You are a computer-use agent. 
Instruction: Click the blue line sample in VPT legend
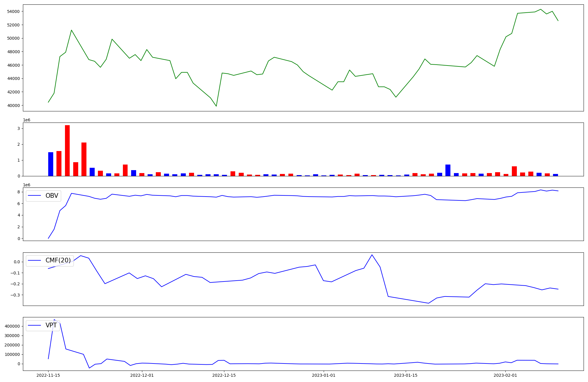coord(34,325)
